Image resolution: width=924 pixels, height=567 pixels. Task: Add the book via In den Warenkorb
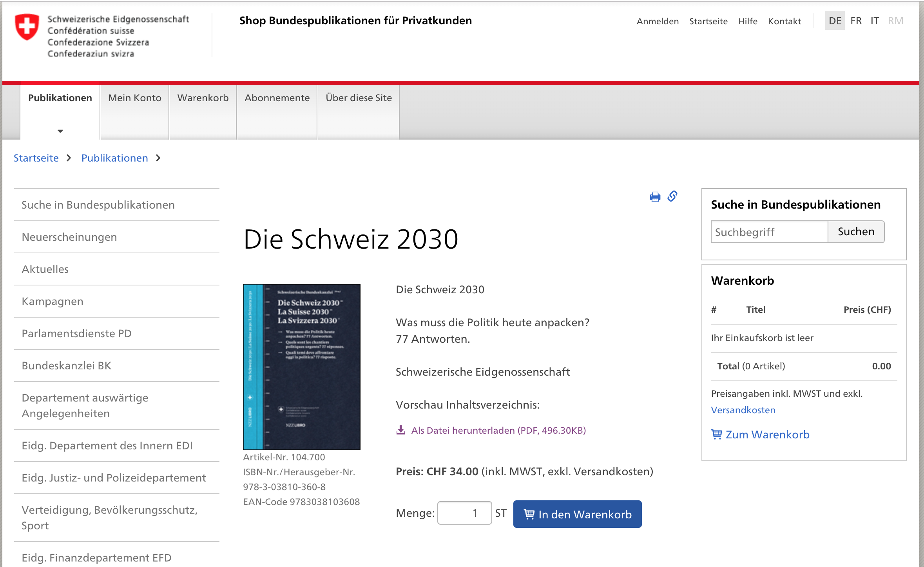pos(577,514)
